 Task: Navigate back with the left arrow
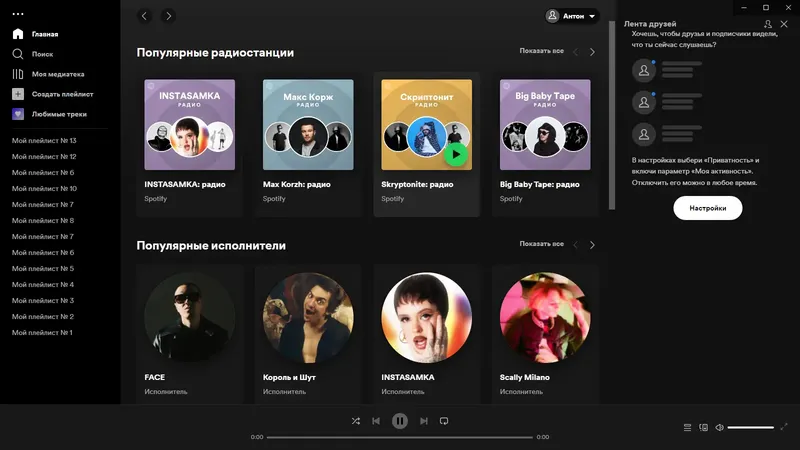click(144, 16)
